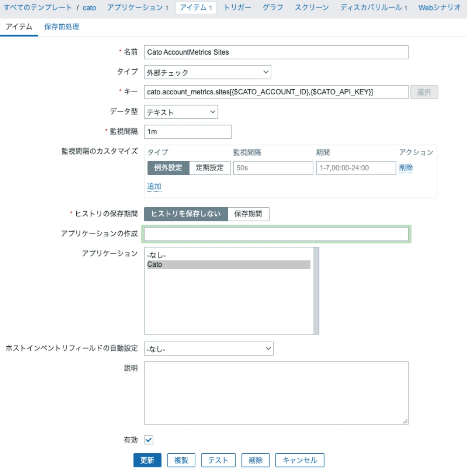Go to Webシナリオ tab

pyautogui.click(x=439, y=7)
